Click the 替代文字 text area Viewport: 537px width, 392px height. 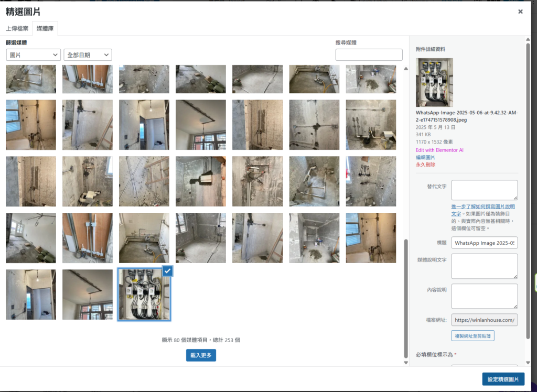(484, 190)
